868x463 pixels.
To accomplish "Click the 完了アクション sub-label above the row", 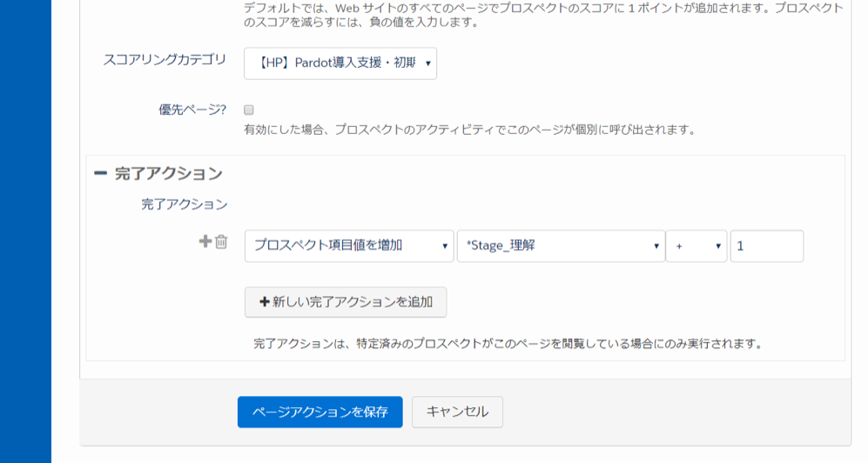I will (x=185, y=205).
